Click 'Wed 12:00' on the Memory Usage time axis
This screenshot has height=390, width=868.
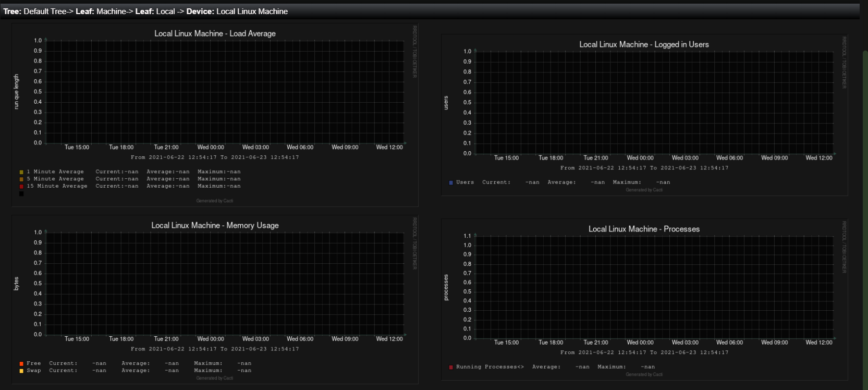tap(389, 339)
